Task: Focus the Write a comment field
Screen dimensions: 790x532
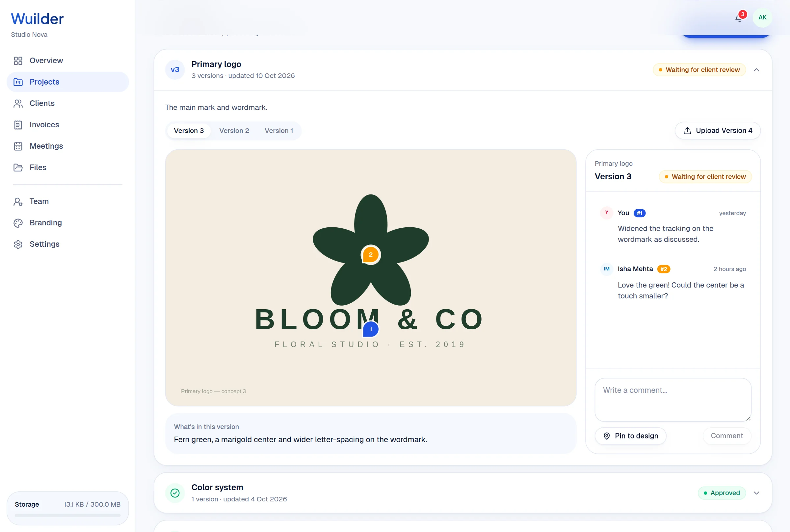Action: pos(673,400)
